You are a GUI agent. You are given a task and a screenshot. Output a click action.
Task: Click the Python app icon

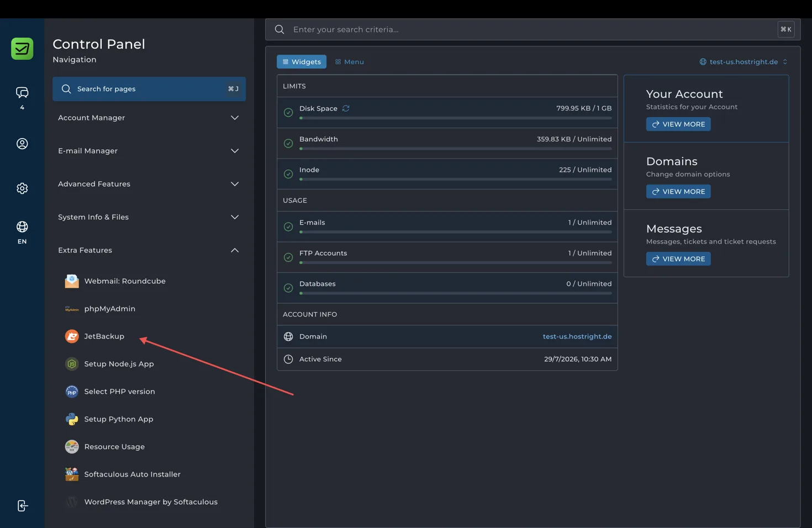click(x=72, y=419)
